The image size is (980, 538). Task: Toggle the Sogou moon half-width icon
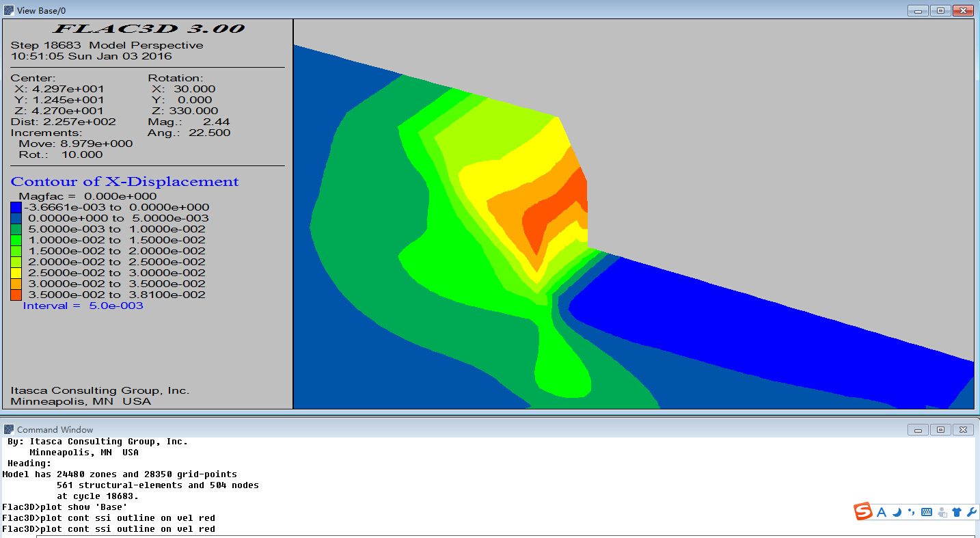[897, 512]
